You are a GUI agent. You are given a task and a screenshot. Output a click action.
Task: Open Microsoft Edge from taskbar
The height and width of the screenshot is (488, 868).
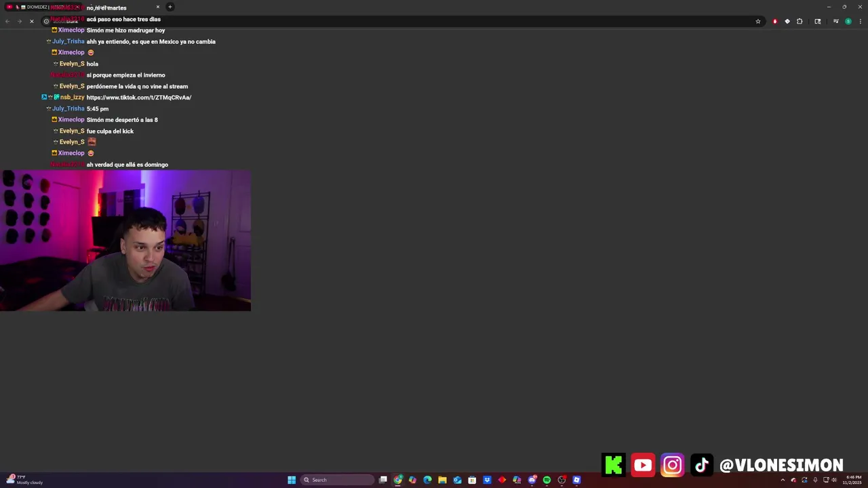click(x=427, y=480)
